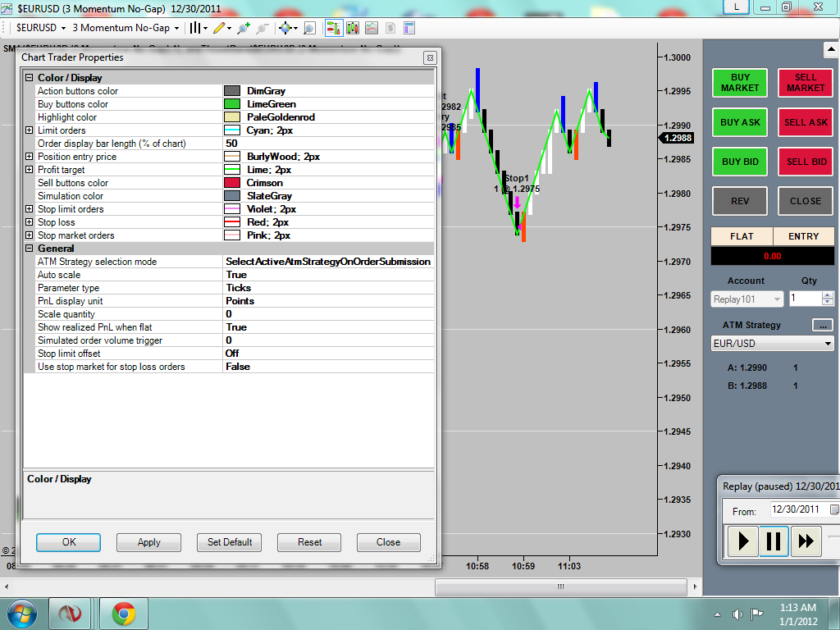Click the replay fast forward button

[806, 541]
